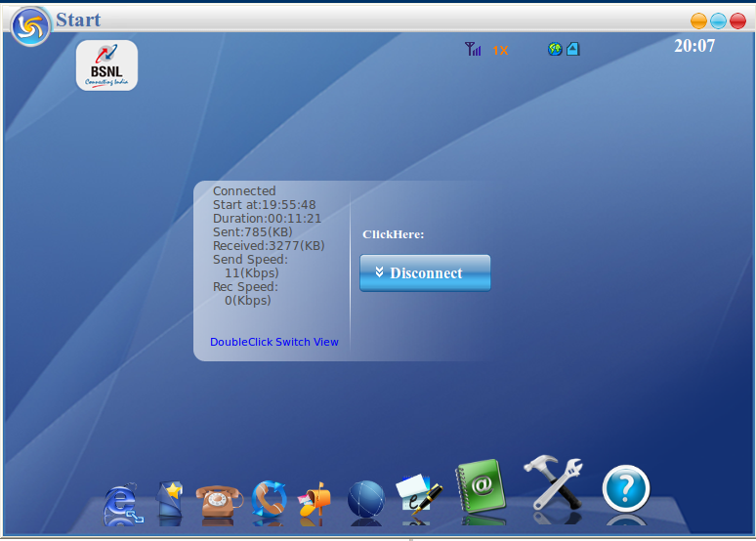Click the BSNL logo tile
The width and height of the screenshot is (756, 541).
coord(106,65)
